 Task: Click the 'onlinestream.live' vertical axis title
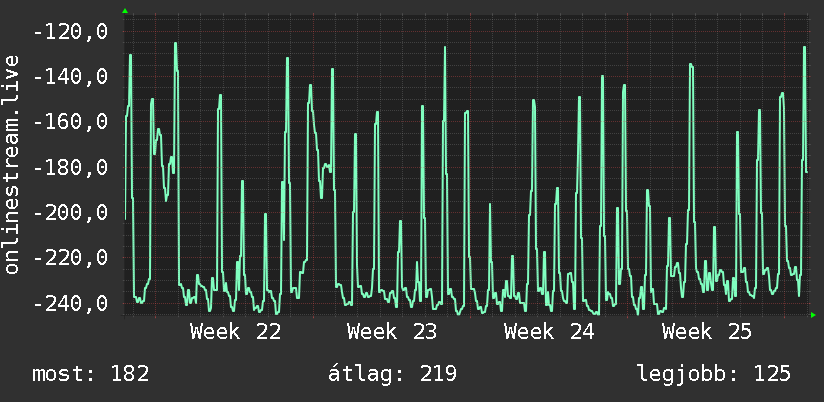[x=12, y=164]
